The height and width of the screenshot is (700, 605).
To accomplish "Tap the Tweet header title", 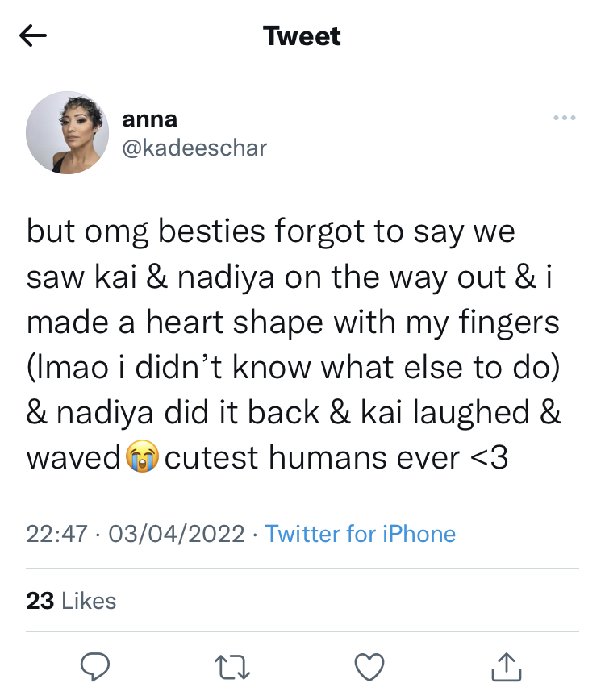I will click(x=302, y=36).
